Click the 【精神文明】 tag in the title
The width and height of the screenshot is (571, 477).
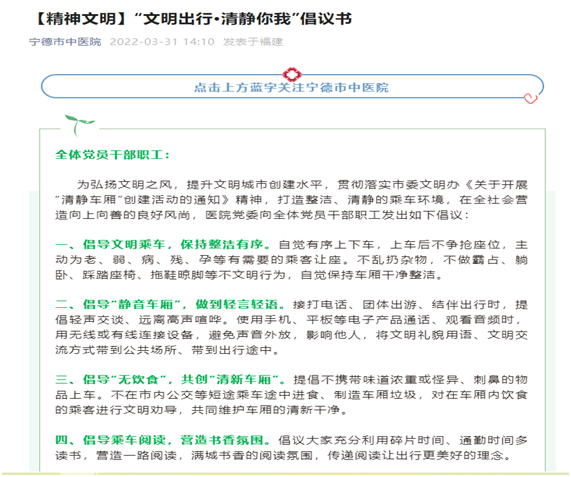click(x=81, y=19)
